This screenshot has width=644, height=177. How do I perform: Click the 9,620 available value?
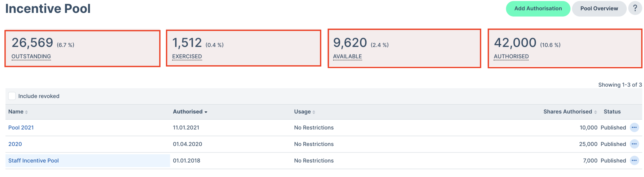350,42
